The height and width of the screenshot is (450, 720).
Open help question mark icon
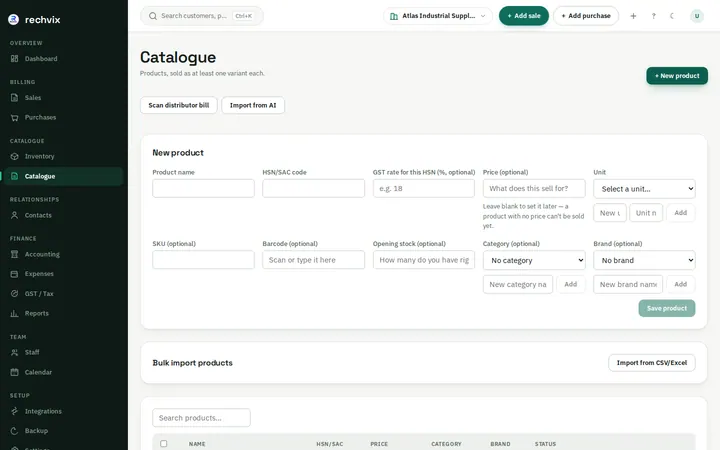(653, 16)
